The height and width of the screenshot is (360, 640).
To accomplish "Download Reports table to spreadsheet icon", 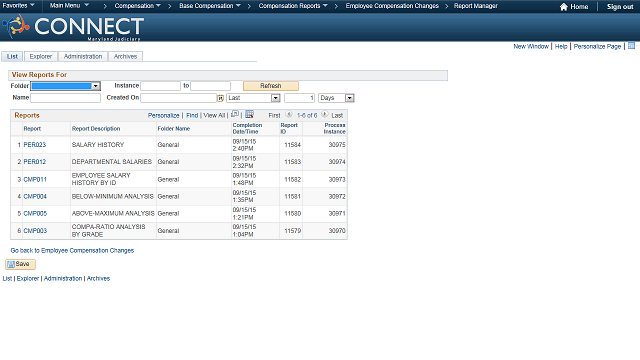I will click(x=249, y=114).
